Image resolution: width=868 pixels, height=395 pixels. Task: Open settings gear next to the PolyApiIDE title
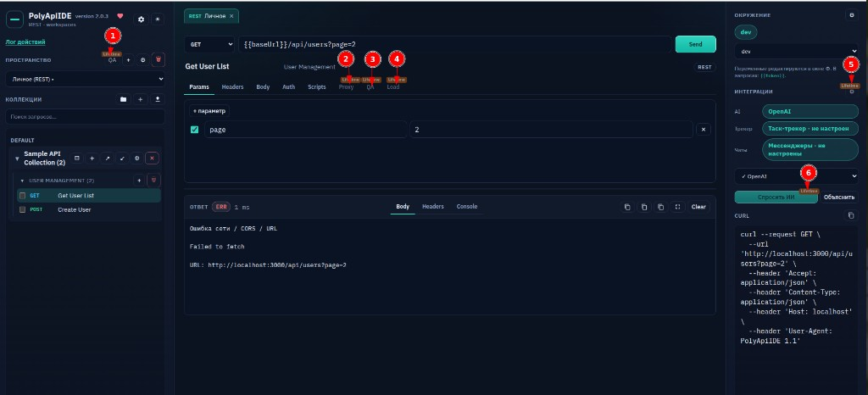coord(142,19)
